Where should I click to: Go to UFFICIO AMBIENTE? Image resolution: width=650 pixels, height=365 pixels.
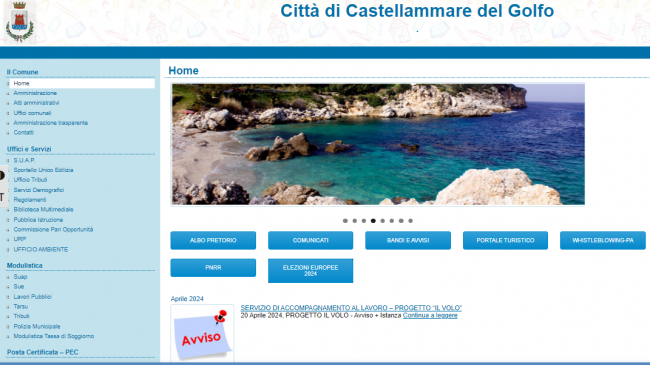click(41, 249)
